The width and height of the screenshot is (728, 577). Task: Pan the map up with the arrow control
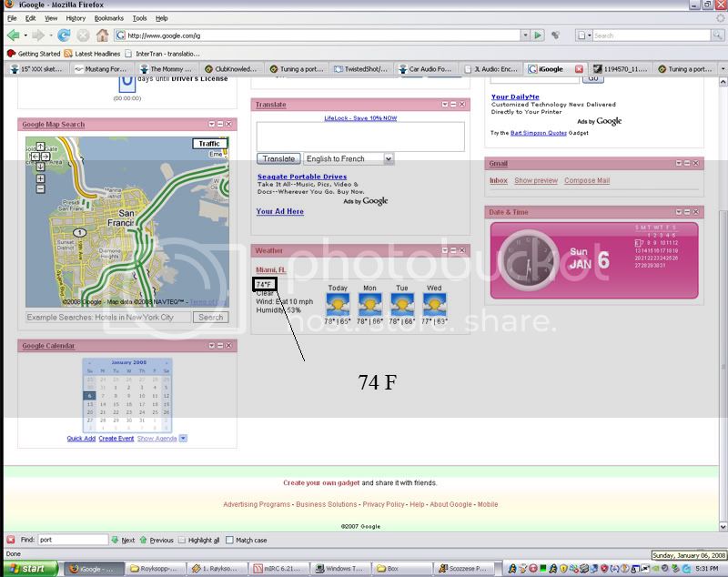40,147
